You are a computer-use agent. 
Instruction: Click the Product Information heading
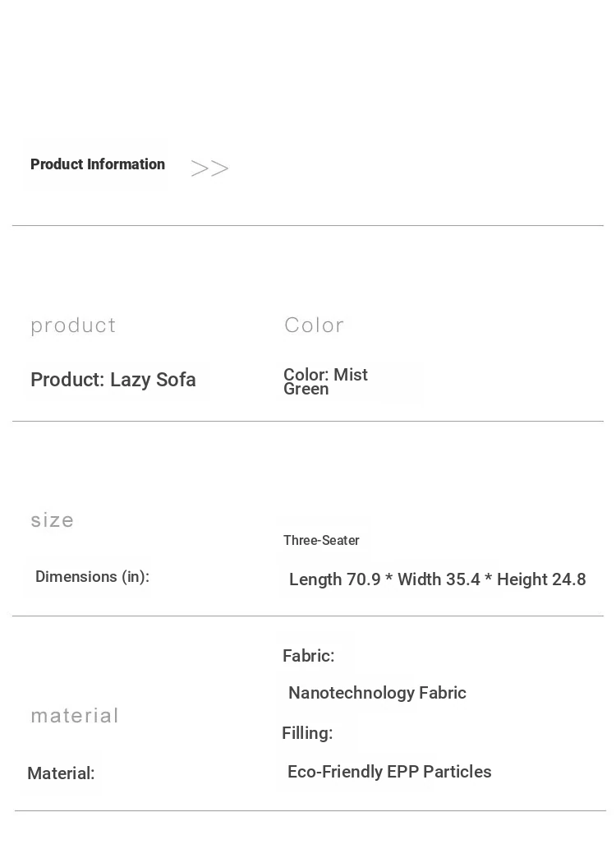pyautogui.click(x=98, y=164)
